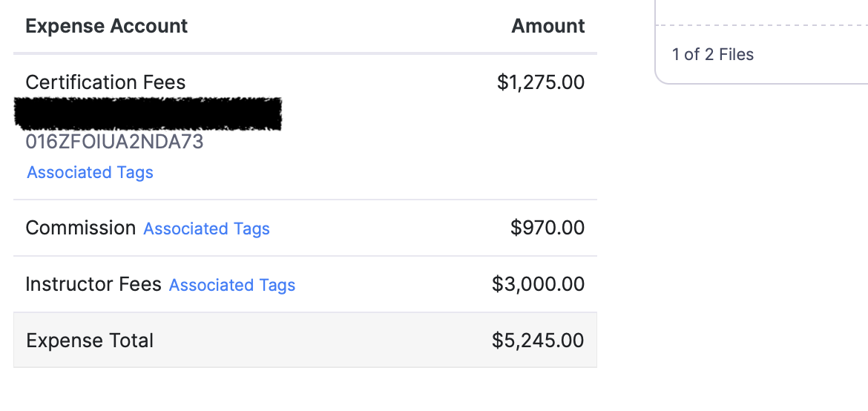Viewport: 868px width, 411px height.
Task: Click the Amount column header
Action: pos(548,27)
